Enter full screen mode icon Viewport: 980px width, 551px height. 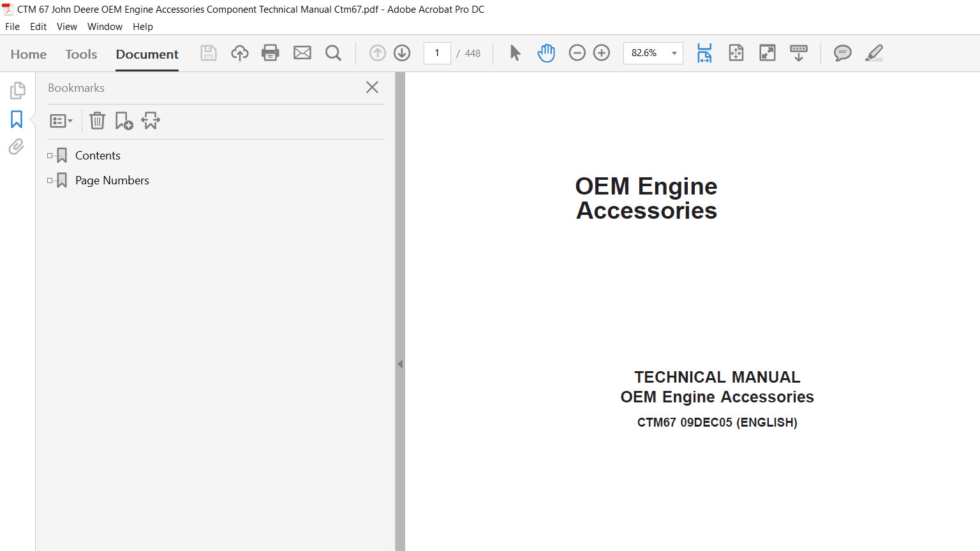[x=768, y=53]
